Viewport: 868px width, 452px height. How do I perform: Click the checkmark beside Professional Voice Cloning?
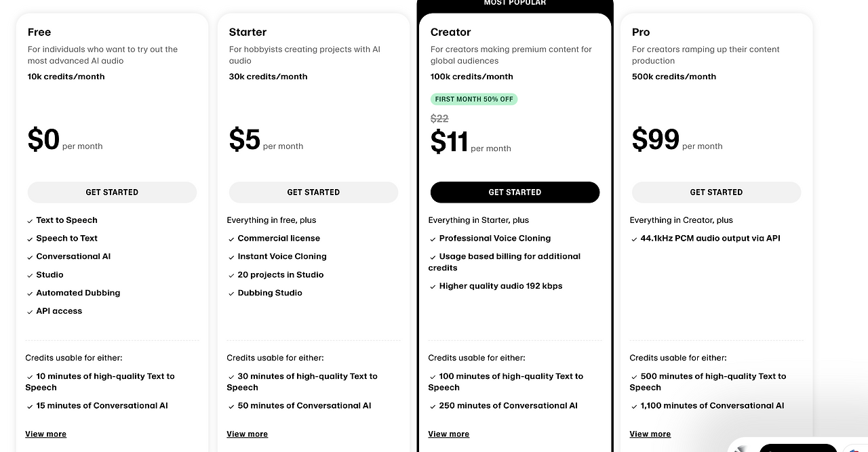tap(433, 239)
